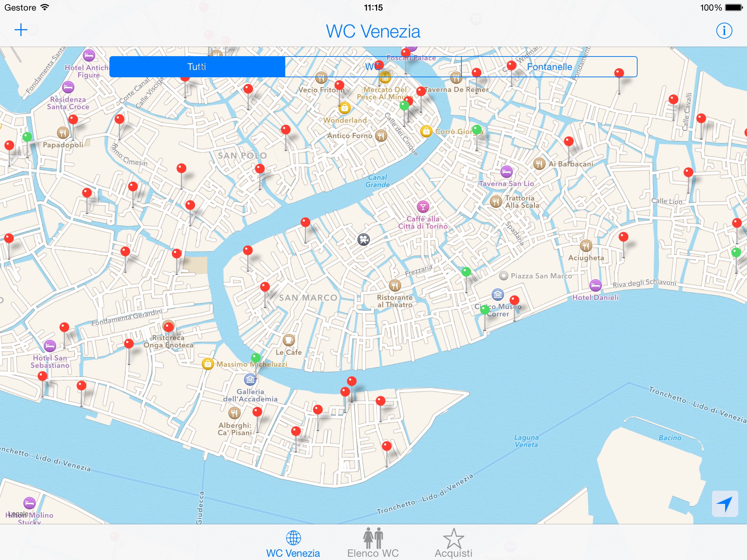Tap Galleria dell'Accademia museum icon
The width and height of the screenshot is (747, 560).
(250, 380)
